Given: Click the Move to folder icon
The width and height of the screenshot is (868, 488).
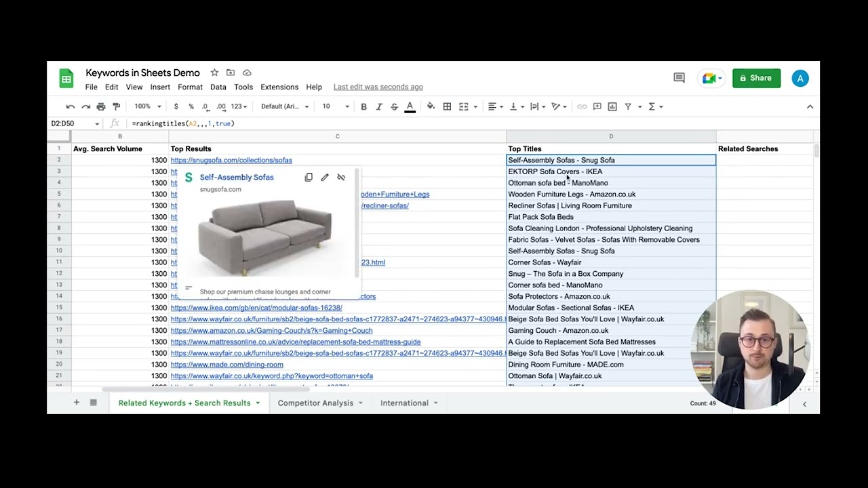Looking at the screenshot, I should coord(231,73).
